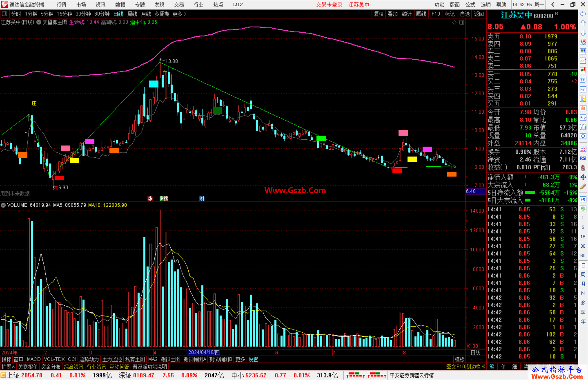Screen dimensions: 588x380
Task: Collapse the 侧边栏 sidebar
Action: click(476, 367)
